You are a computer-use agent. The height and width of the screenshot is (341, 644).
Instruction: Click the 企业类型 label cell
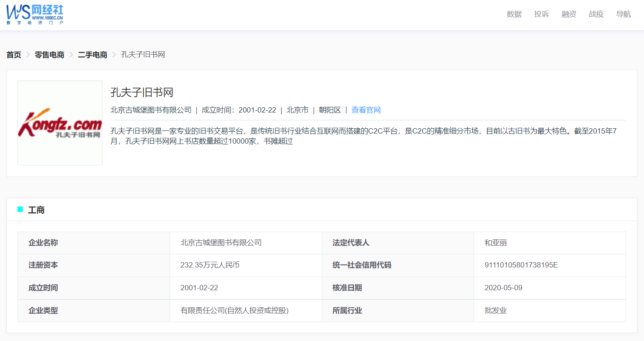(x=94, y=311)
